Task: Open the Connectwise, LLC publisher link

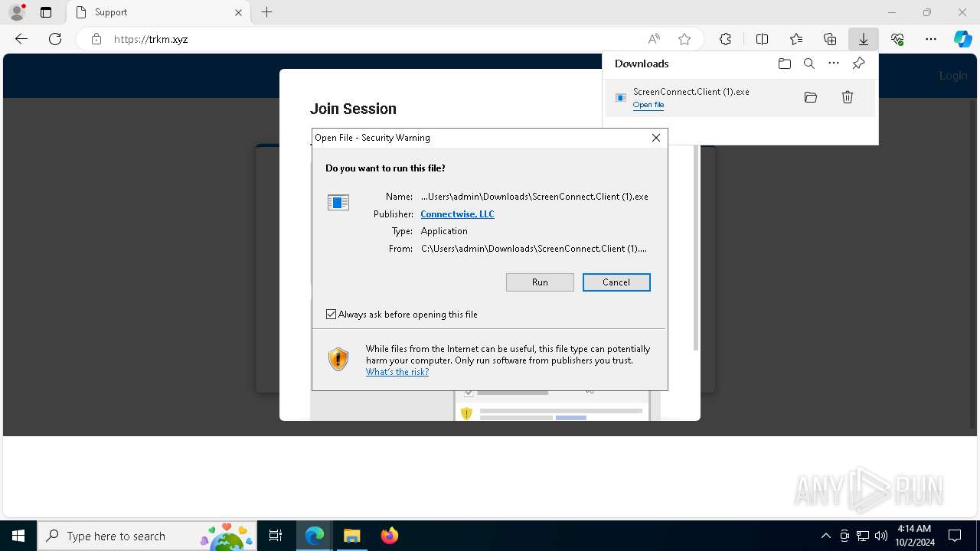Action: pyautogui.click(x=457, y=214)
